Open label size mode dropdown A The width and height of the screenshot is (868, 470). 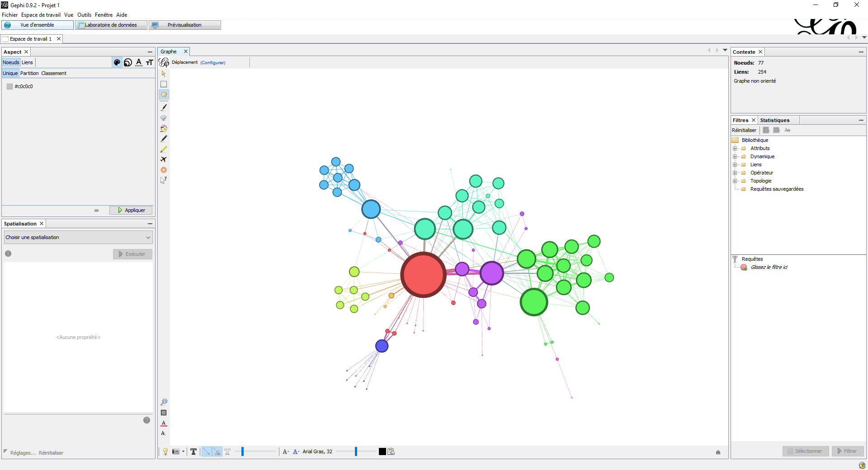(286, 451)
